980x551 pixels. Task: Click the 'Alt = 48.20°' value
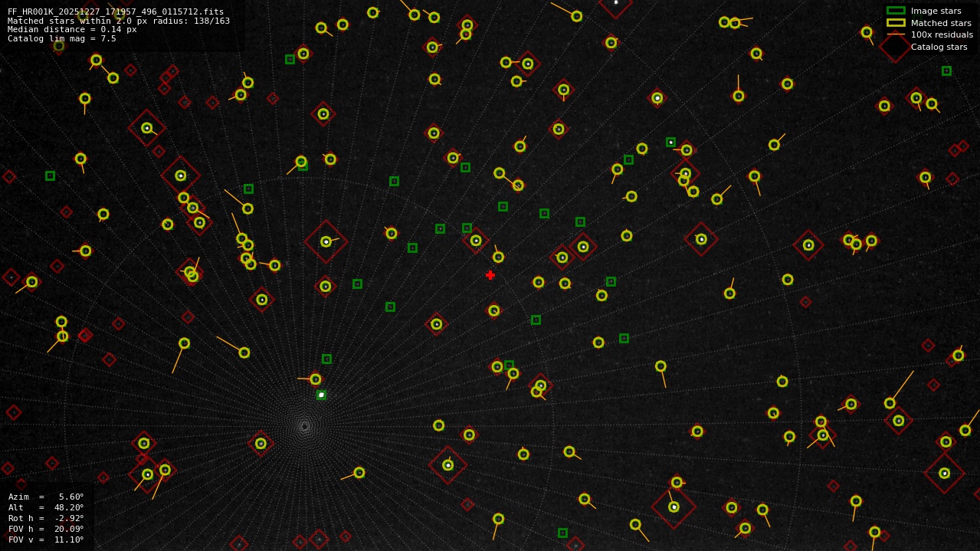point(46,507)
